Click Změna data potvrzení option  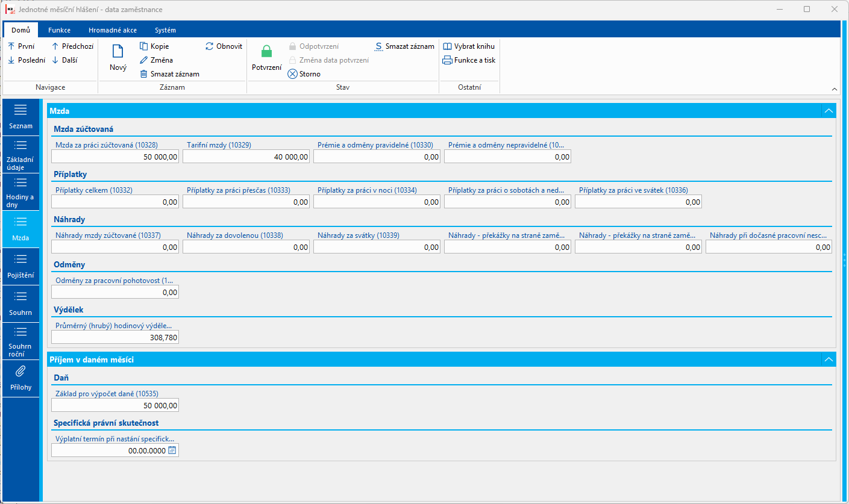click(x=328, y=60)
